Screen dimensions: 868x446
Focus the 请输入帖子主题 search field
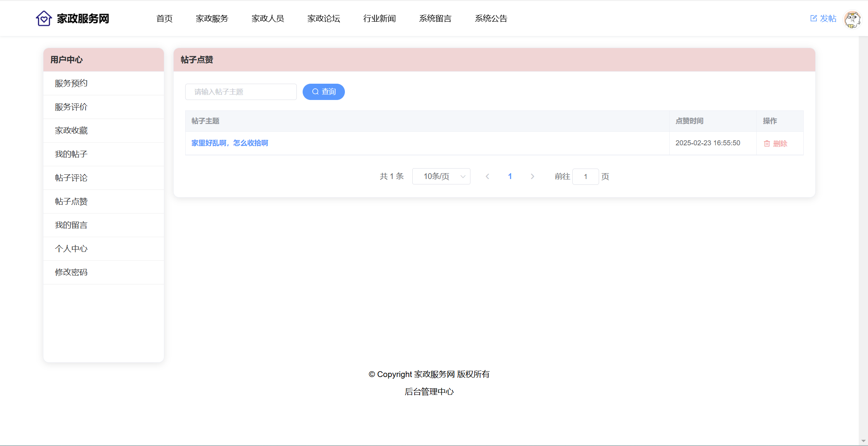point(241,92)
